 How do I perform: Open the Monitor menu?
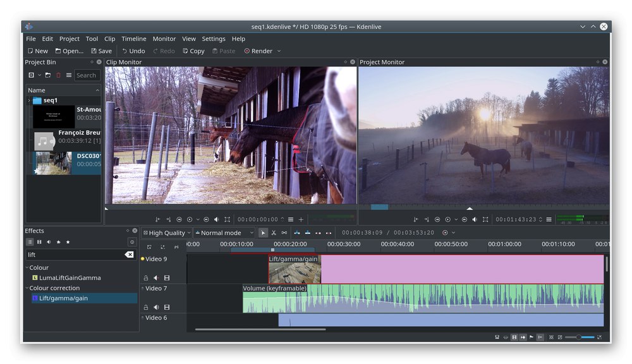pos(164,39)
